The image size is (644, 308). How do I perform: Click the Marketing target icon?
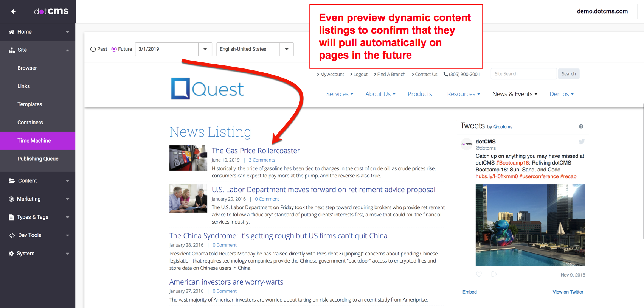[11, 199]
